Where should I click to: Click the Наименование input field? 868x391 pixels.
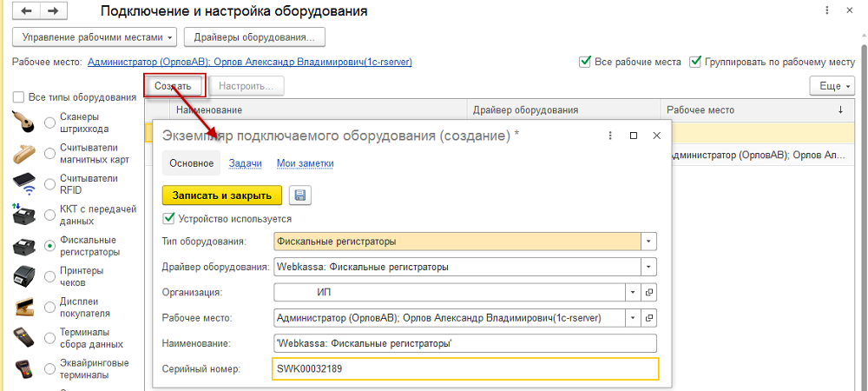point(465,343)
